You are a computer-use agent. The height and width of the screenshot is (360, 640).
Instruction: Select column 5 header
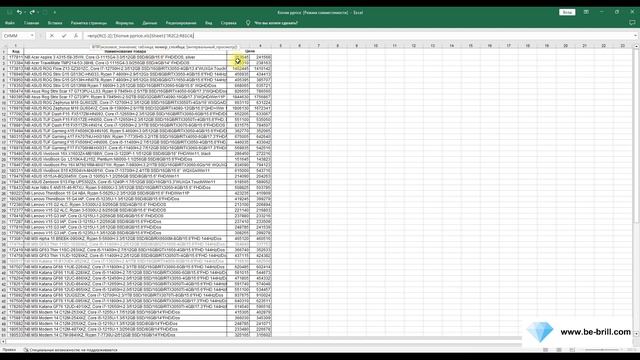click(280, 46)
